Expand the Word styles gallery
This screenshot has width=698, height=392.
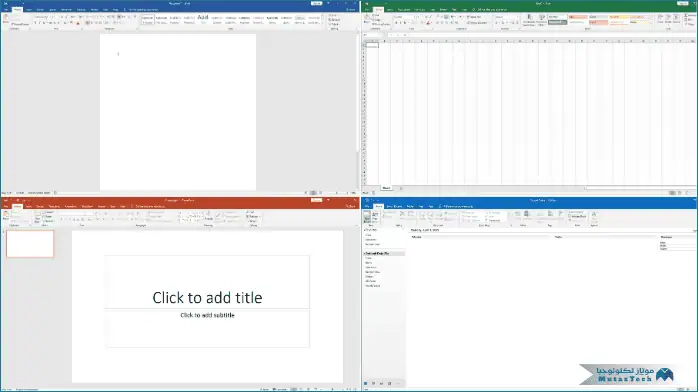point(323,23)
